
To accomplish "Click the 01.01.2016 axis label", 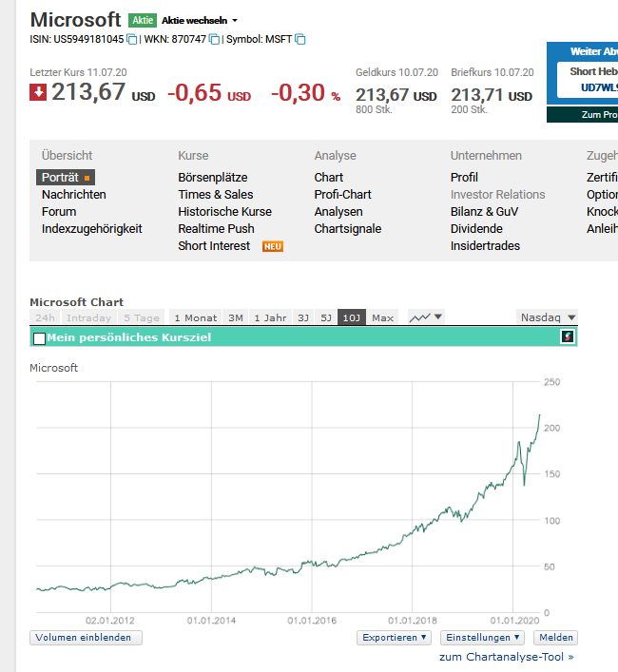I will (312, 621).
